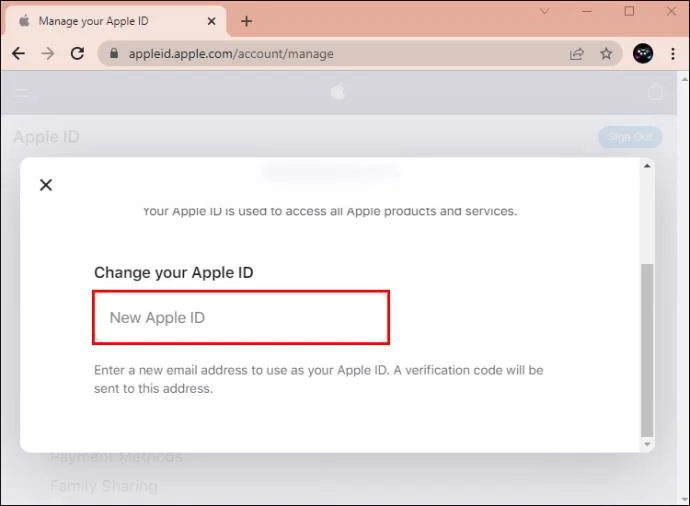
Task: Click the dialog scrollbar up arrow
Action: 647,166
